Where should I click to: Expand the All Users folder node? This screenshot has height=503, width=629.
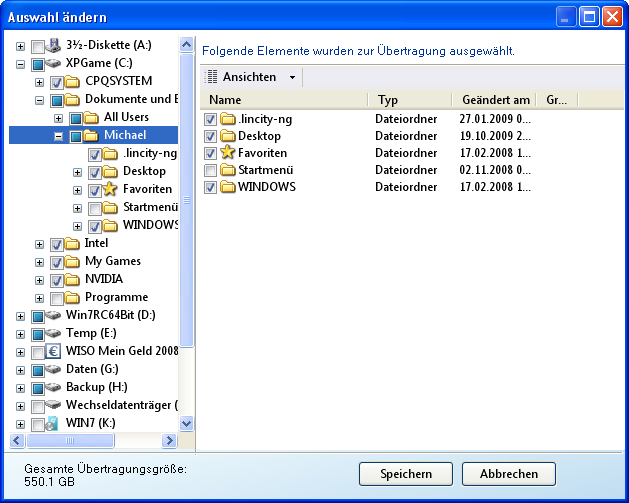pos(59,118)
